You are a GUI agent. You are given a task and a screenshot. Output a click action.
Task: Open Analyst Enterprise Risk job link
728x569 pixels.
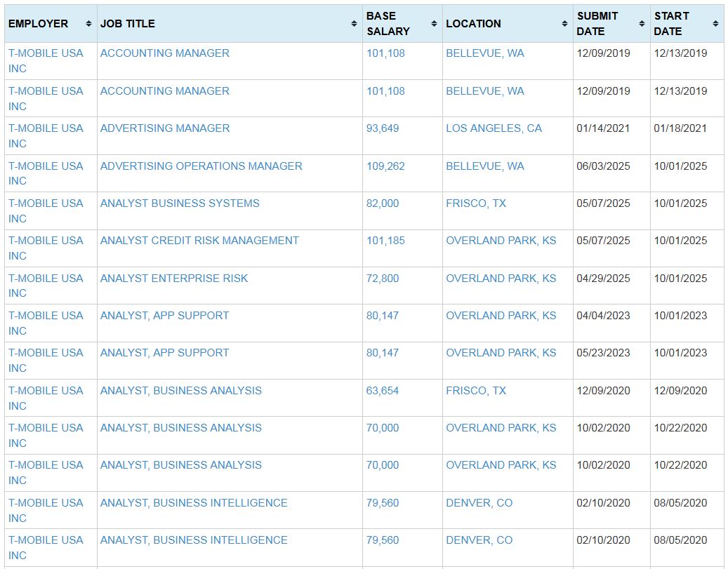174,279
